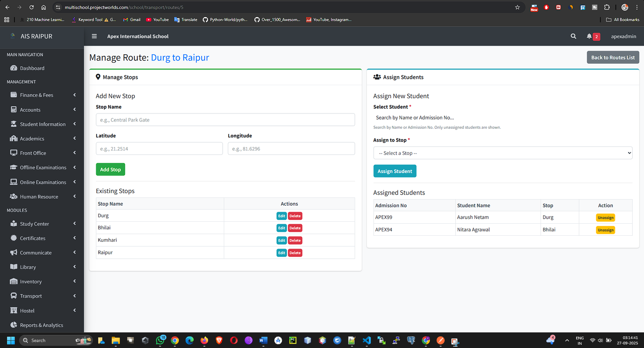Bookmark this page with the star icon

coord(517,7)
